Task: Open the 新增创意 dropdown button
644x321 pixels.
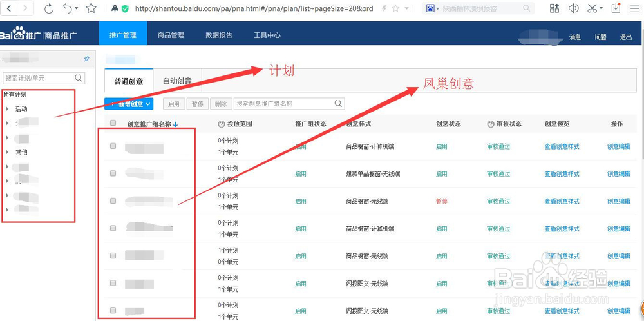Action: coord(129,104)
